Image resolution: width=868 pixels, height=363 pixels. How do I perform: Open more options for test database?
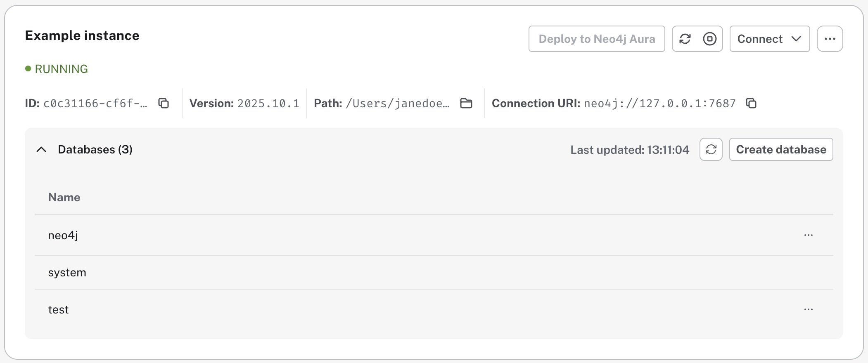pos(808,309)
